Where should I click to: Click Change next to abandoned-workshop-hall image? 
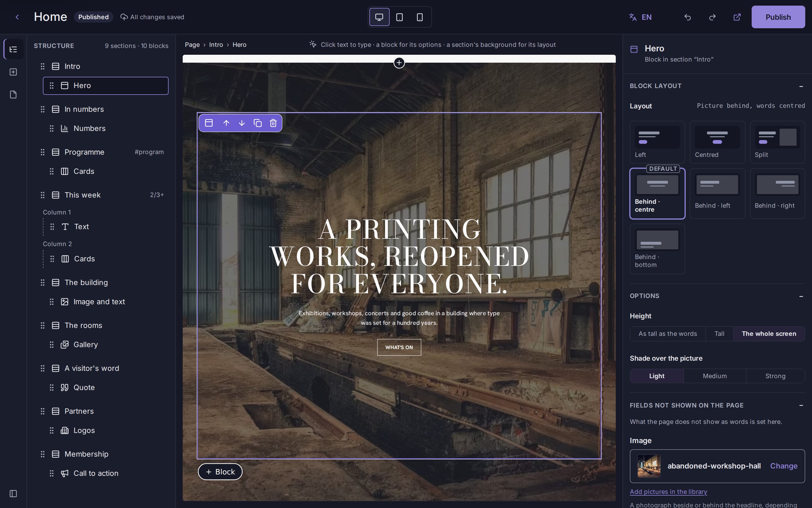tap(784, 466)
